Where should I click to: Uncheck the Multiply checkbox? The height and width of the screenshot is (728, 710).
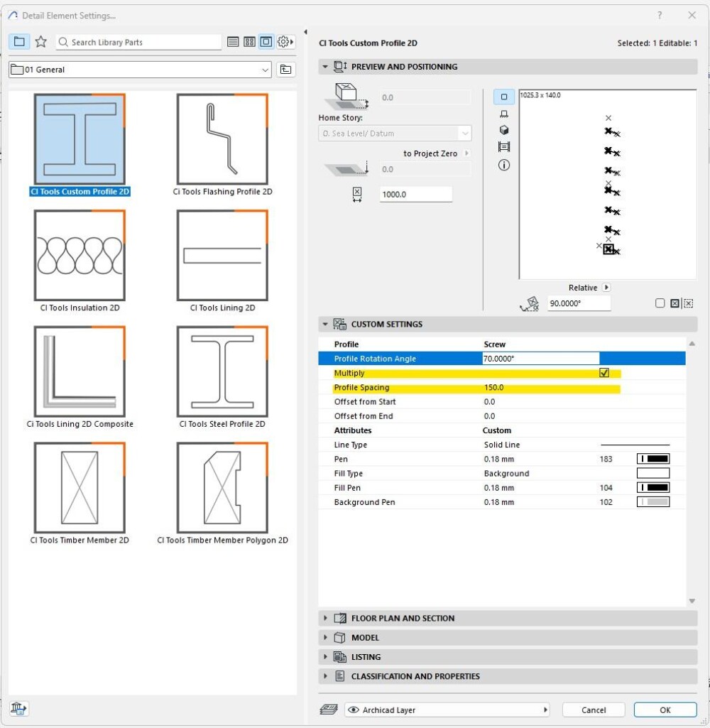pyautogui.click(x=604, y=373)
